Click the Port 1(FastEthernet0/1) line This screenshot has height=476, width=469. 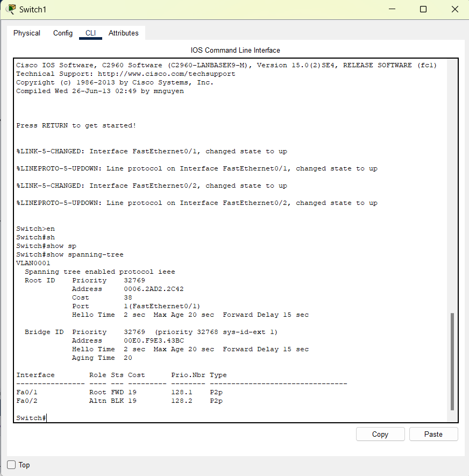tap(136, 306)
